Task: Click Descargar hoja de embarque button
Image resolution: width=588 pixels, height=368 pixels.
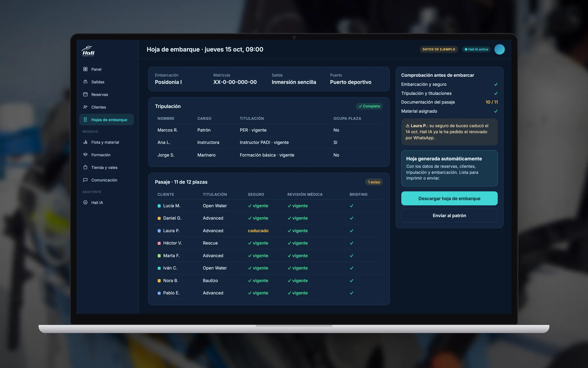Action: point(449,198)
